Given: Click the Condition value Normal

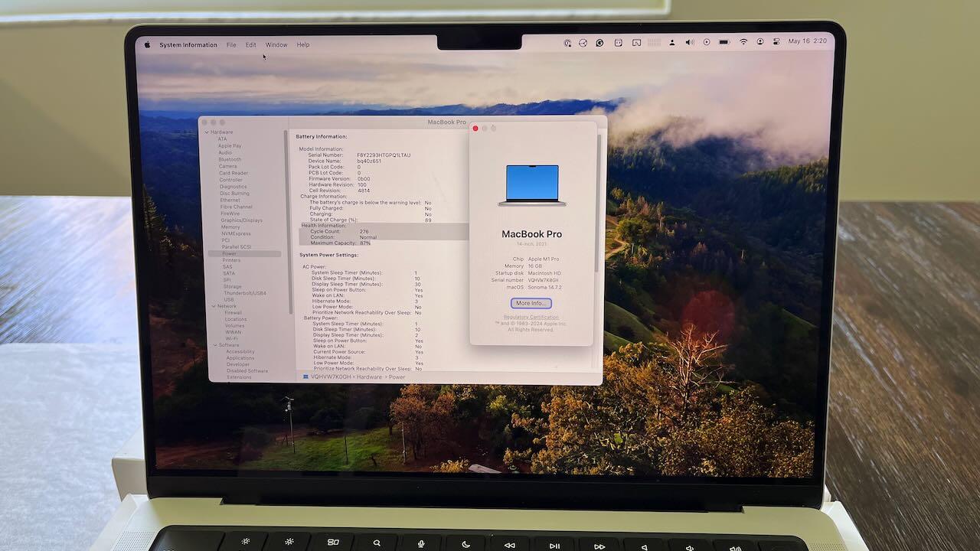Looking at the screenshot, I should pos(368,237).
